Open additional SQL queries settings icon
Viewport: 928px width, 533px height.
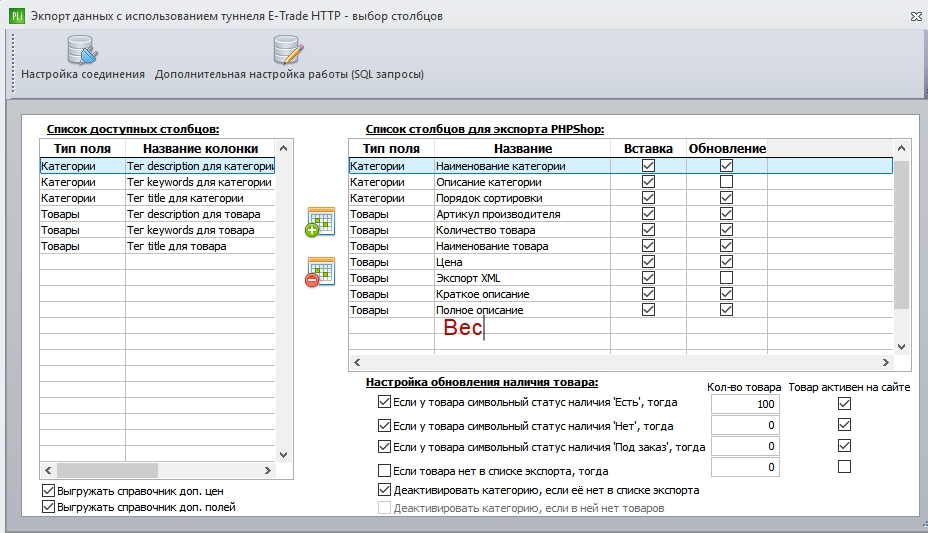pyautogui.click(x=289, y=50)
